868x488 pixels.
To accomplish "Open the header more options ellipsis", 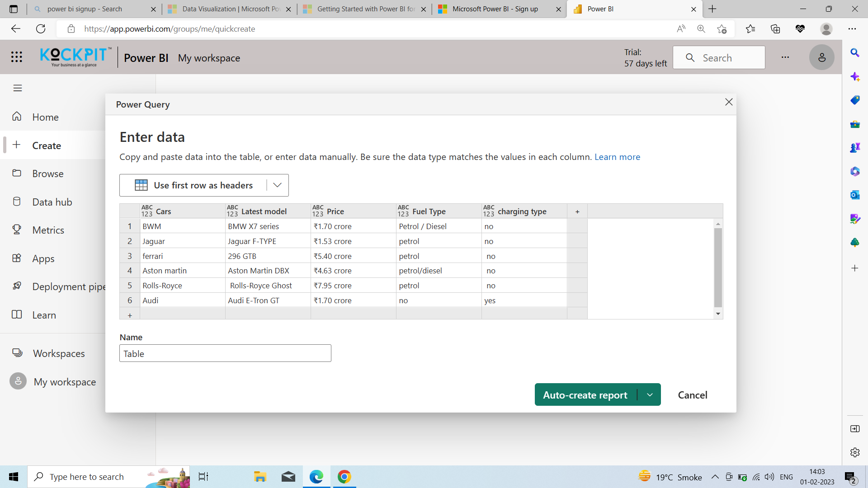I will [785, 57].
